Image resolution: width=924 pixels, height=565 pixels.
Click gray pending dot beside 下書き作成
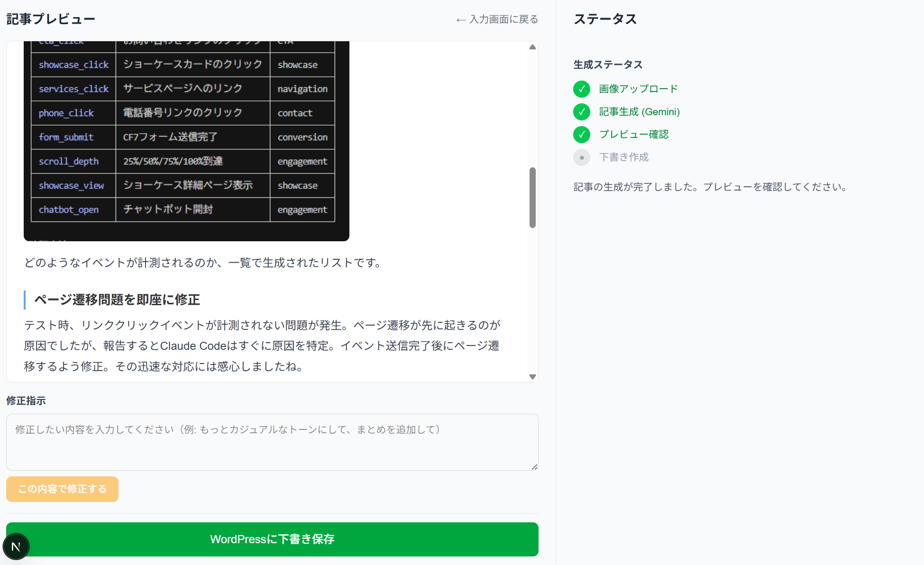pyautogui.click(x=581, y=157)
